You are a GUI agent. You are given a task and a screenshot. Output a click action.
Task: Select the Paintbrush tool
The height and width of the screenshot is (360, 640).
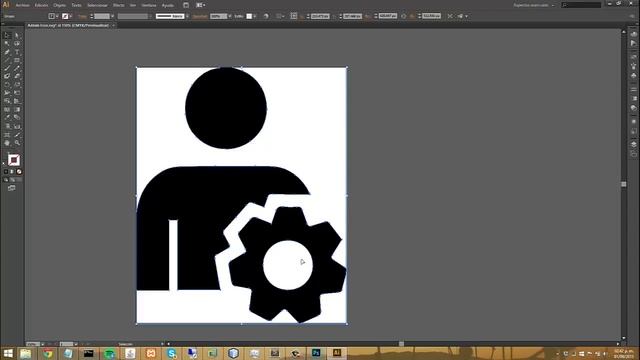coord(7,68)
